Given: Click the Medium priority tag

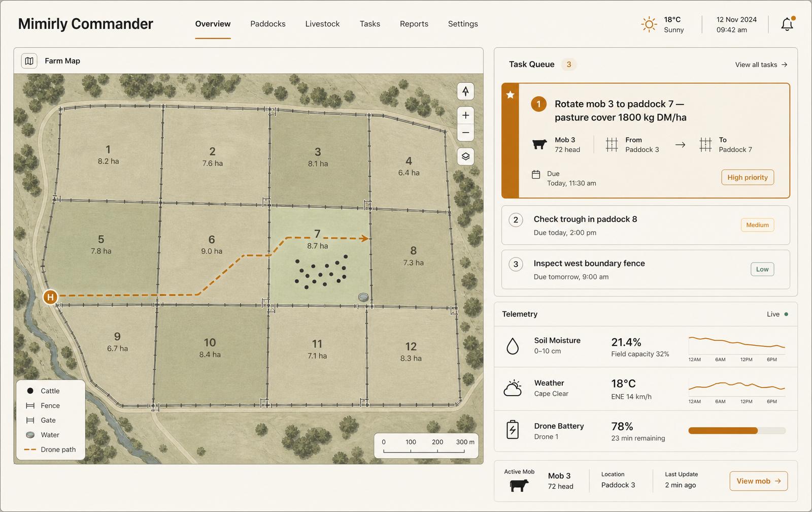Looking at the screenshot, I should point(757,225).
